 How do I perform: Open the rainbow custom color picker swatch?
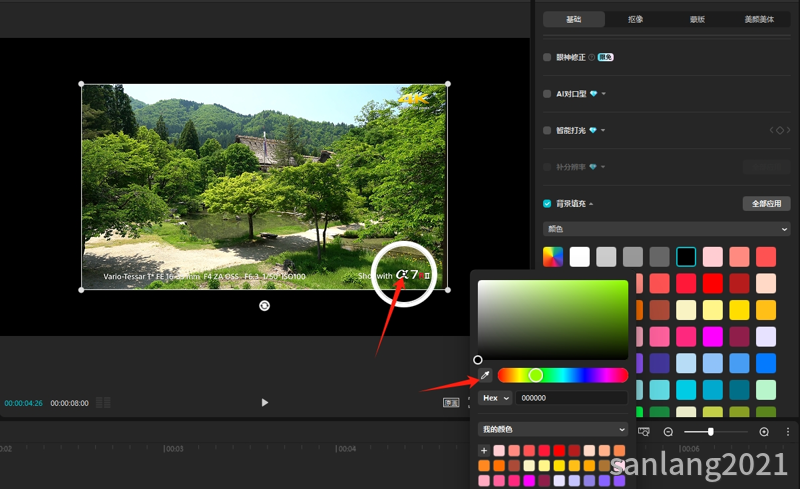click(553, 257)
